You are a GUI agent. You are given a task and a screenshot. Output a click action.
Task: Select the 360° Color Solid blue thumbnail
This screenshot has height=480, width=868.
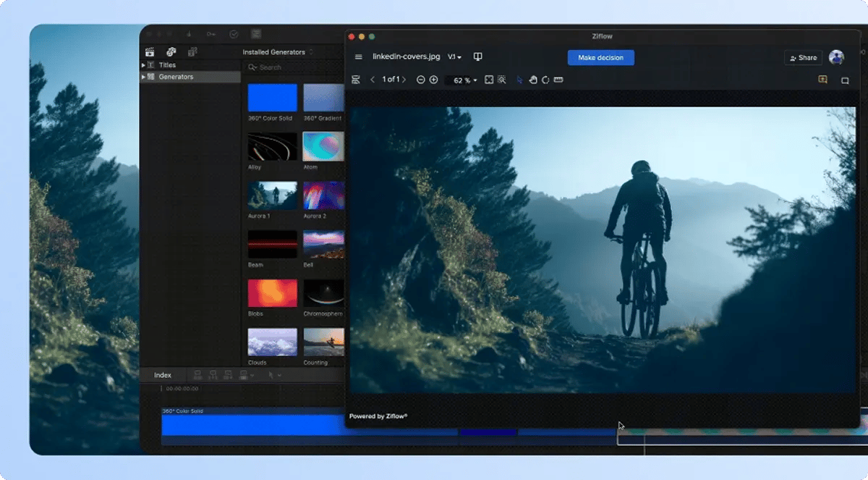(x=273, y=97)
